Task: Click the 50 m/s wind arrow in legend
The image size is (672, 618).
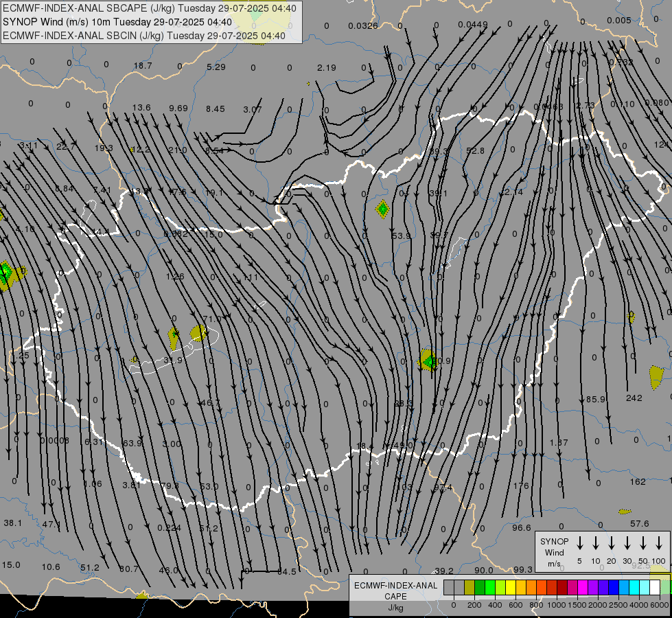Action: [x=643, y=543]
